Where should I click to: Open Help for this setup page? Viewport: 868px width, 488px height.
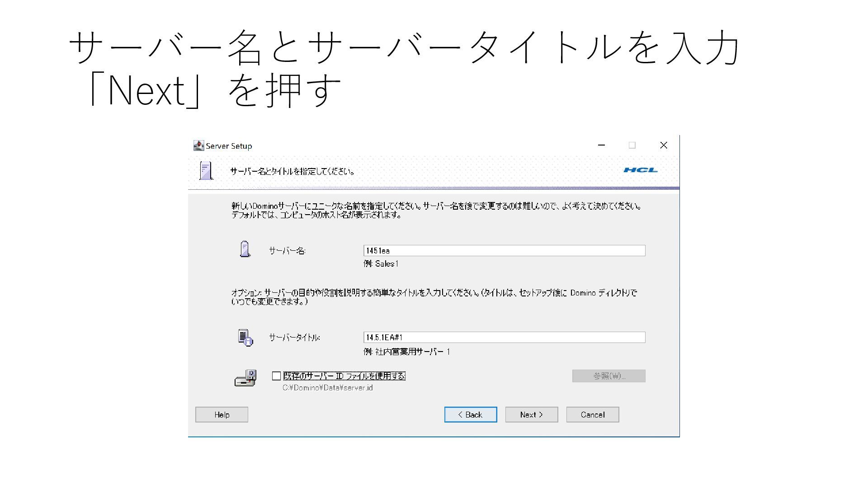pos(222,414)
